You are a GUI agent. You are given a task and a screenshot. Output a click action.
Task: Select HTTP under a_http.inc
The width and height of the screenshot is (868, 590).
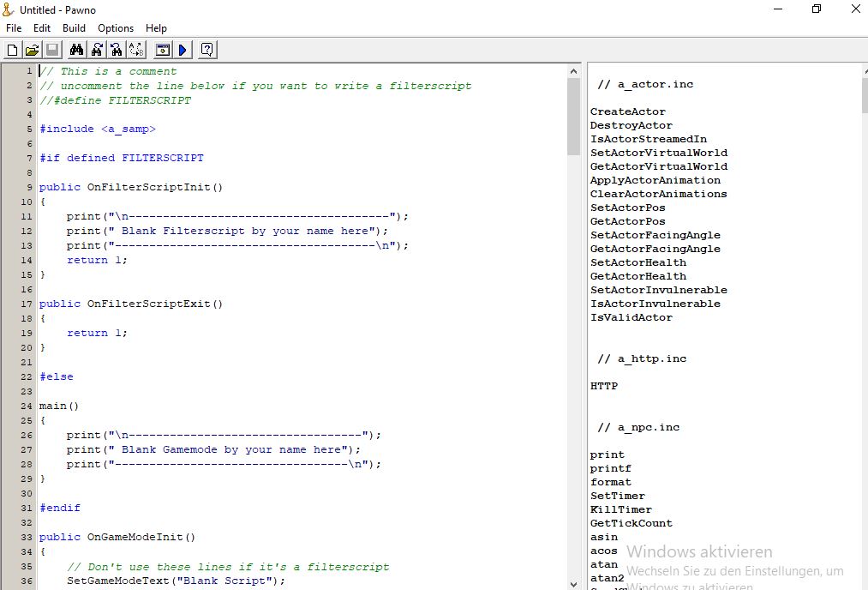[603, 386]
